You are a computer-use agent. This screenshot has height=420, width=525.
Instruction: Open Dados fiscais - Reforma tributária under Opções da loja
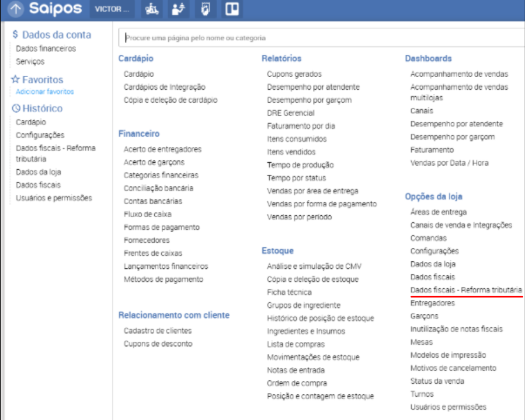point(466,290)
